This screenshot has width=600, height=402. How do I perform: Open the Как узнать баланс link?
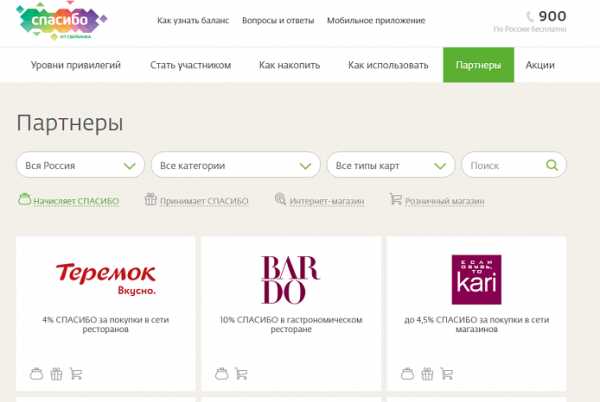193,20
